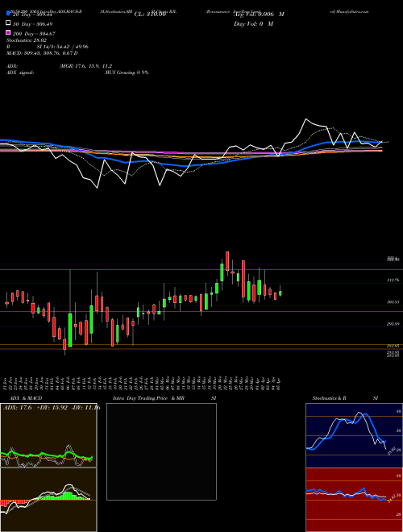Open the MACD histogram chart thumbnail
The width and height of the screenshot is (403, 532).
point(48,500)
